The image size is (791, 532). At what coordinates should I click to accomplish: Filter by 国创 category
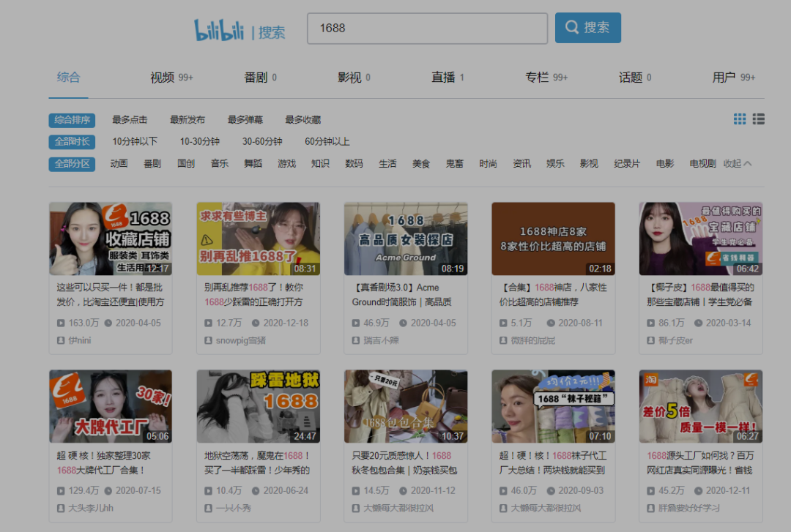point(186,164)
